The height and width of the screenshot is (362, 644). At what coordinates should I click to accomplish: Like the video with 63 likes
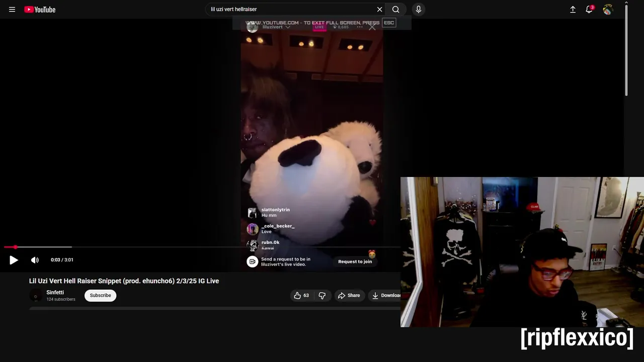coord(301,296)
